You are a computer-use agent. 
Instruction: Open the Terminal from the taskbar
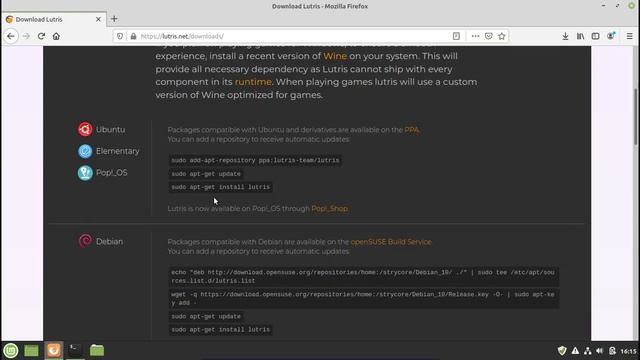75,351
